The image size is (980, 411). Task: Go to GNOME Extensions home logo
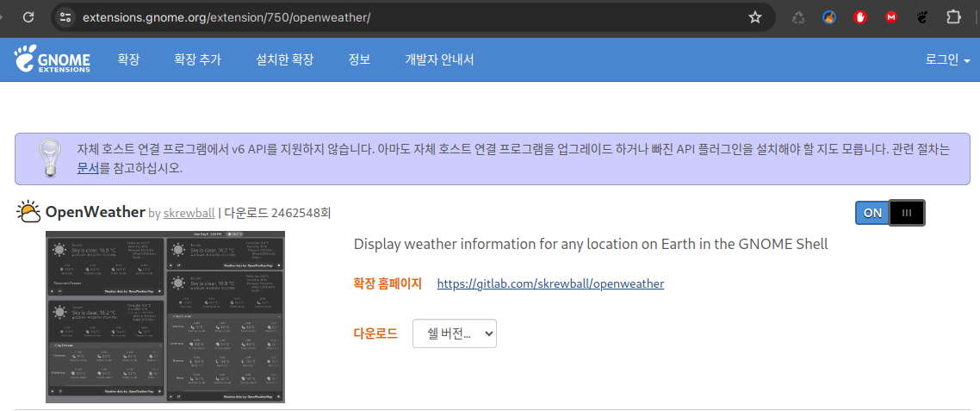(53, 59)
